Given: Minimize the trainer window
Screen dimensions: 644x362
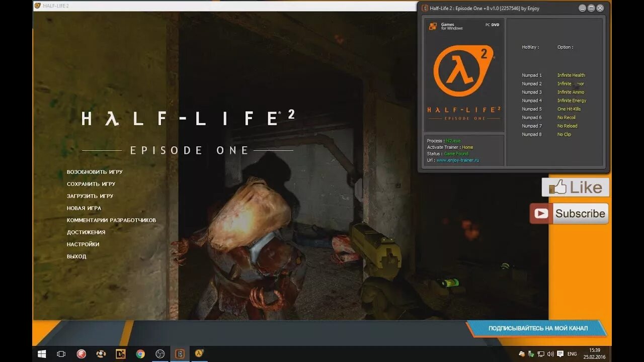Looking at the screenshot, I should pos(582,8).
